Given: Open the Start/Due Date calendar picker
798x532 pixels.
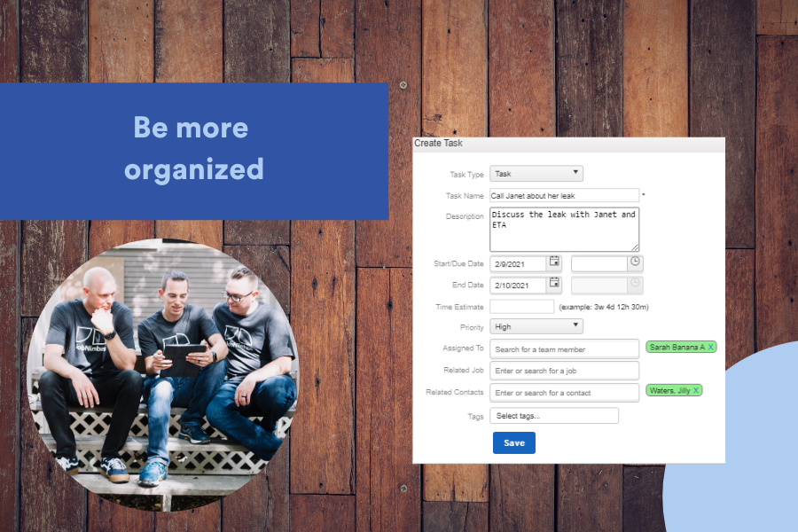Looking at the screenshot, I should [554, 262].
